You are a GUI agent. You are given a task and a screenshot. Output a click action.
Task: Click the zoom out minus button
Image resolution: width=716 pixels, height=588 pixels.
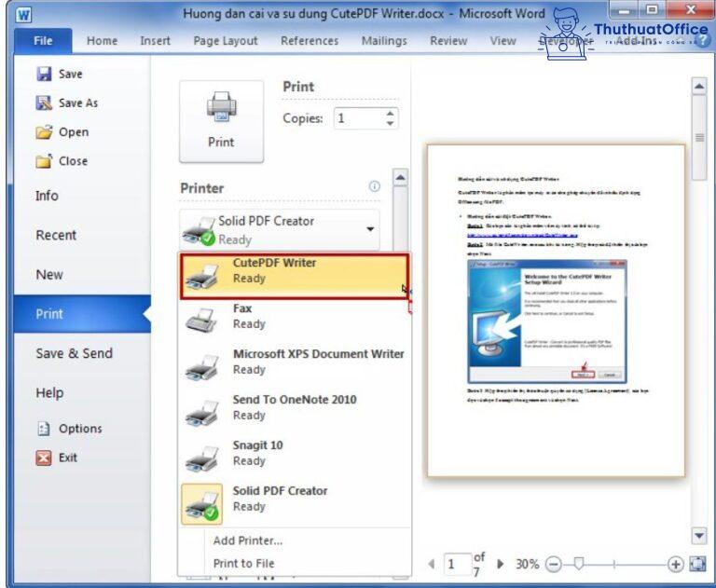coord(554,565)
